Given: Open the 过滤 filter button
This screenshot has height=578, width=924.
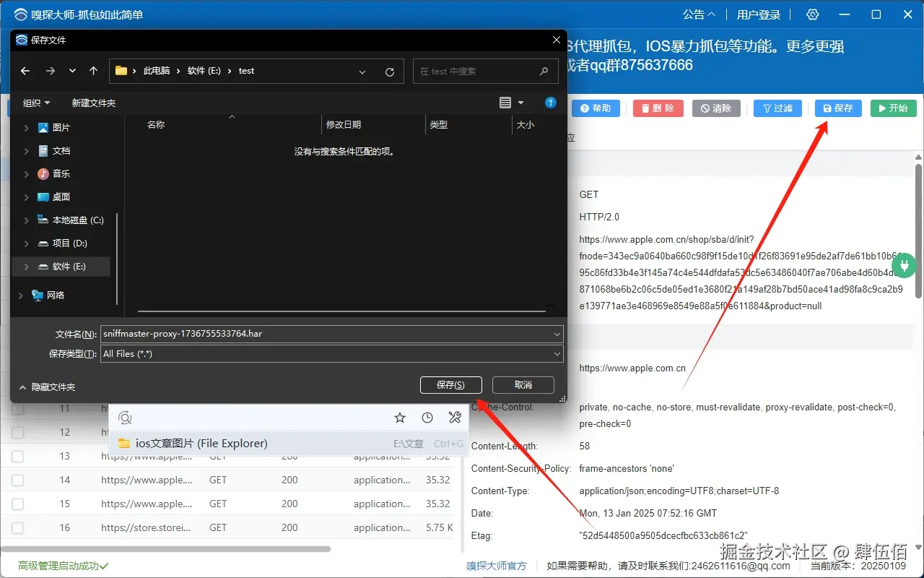Looking at the screenshot, I should click(777, 108).
